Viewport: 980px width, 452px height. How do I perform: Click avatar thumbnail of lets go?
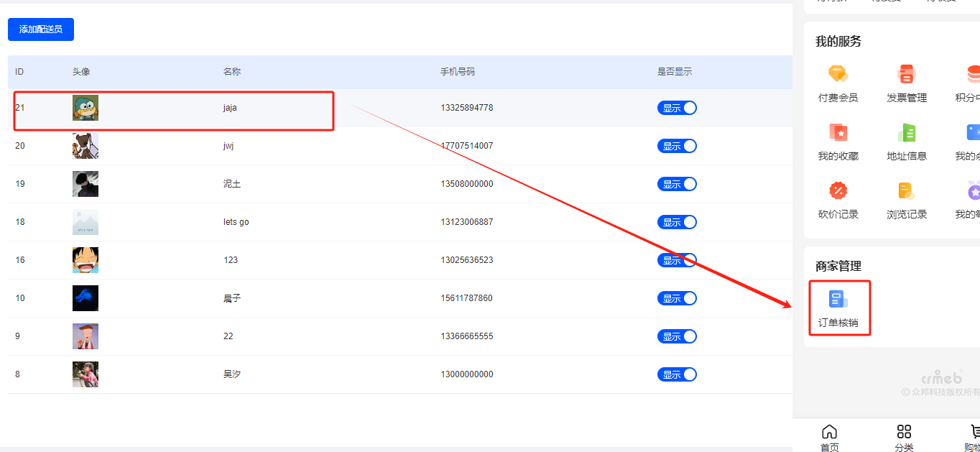click(85, 222)
